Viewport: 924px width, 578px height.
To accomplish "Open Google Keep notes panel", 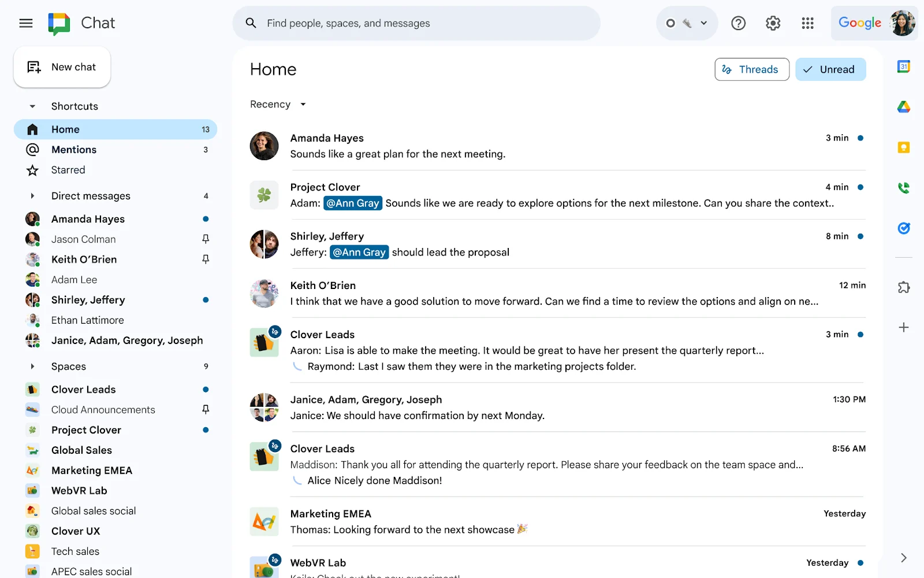I will tap(904, 147).
